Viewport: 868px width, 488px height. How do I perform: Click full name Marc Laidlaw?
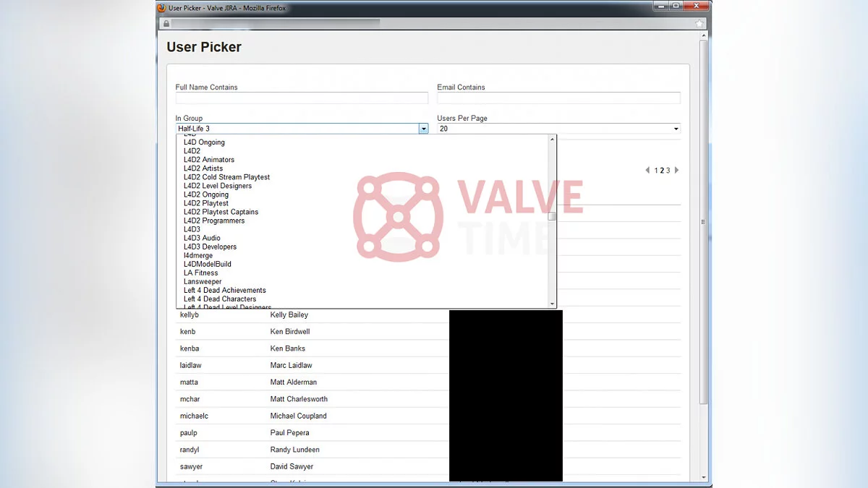coord(292,366)
